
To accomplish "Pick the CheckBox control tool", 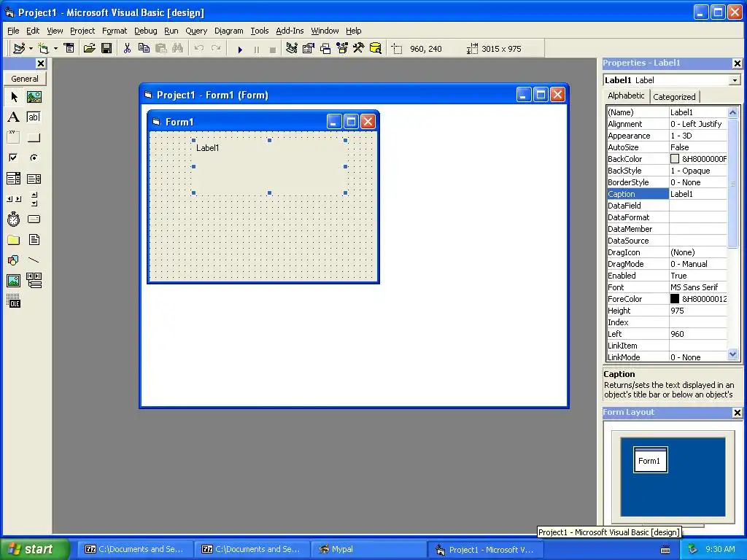I will pyautogui.click(x=14, y=157).
